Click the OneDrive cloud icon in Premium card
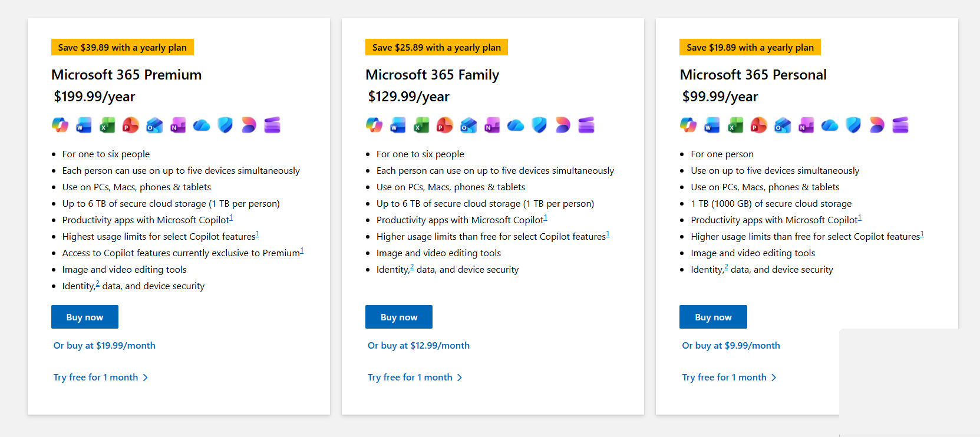The width and height of the screenshot is (980, 437). (x=202, y=125)
